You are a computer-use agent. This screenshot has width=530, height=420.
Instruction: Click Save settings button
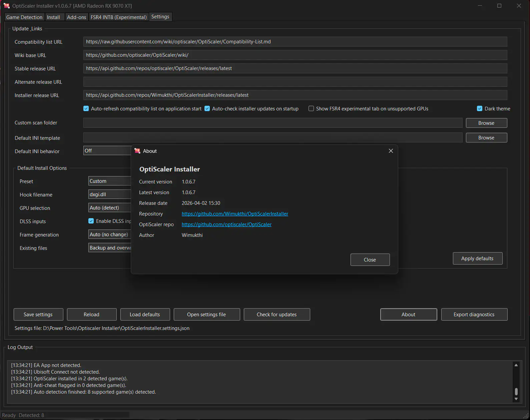coord(38,314)
